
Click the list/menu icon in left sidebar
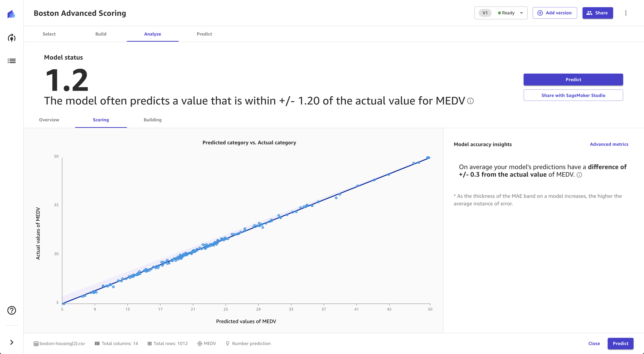click(12, 61)
